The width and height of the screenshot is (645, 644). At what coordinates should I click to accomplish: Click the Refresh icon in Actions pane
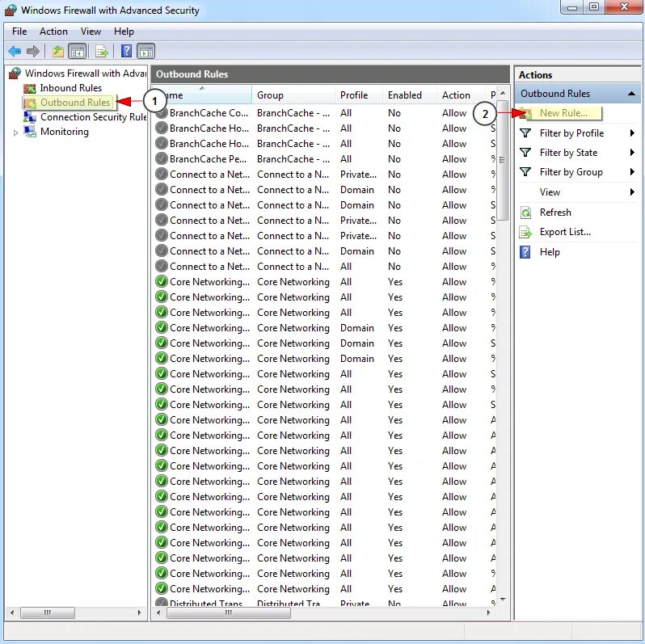pyautogui.click(x=525, y=213)
